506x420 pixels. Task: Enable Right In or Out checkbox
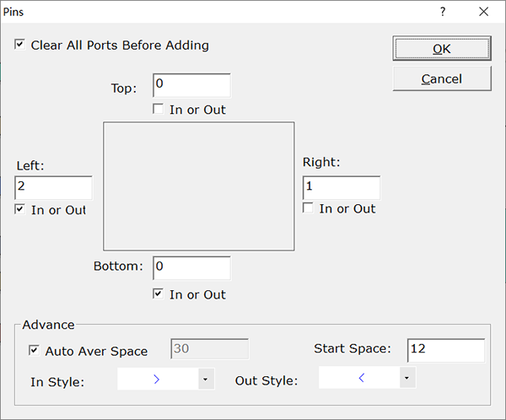point(308,208)
